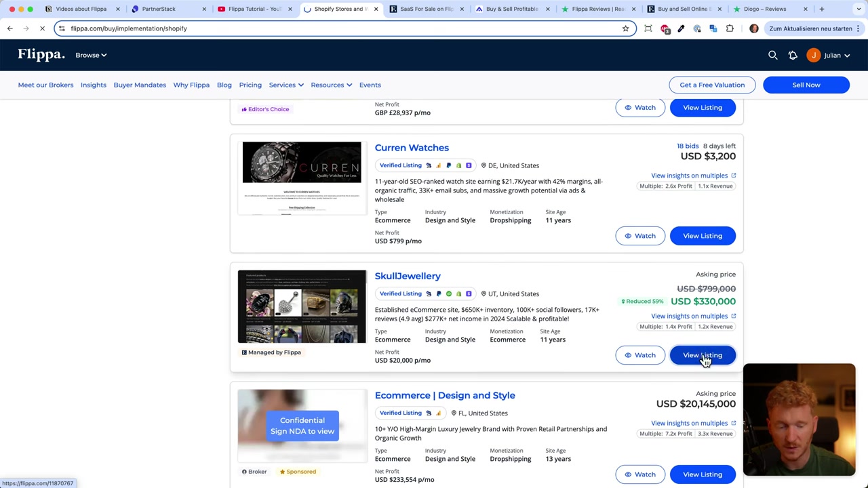This screenshot has width=868, height=488.
Task: Go to the Flippa home logo
Action: (41, 55)
